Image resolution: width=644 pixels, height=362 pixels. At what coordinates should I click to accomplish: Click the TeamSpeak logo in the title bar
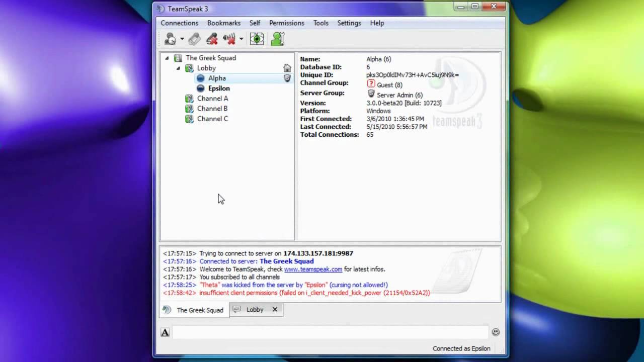[160, 9]
